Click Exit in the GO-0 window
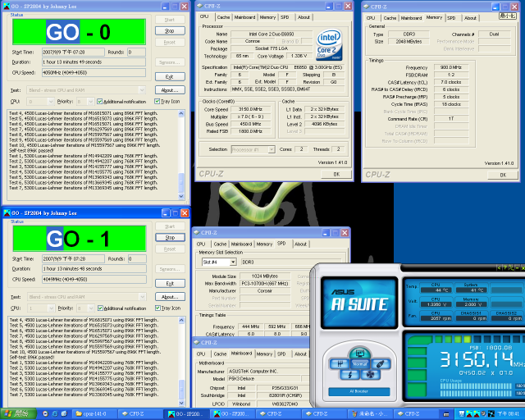Image resolution: width=525 pixels, height=420 pixels. 170,76
